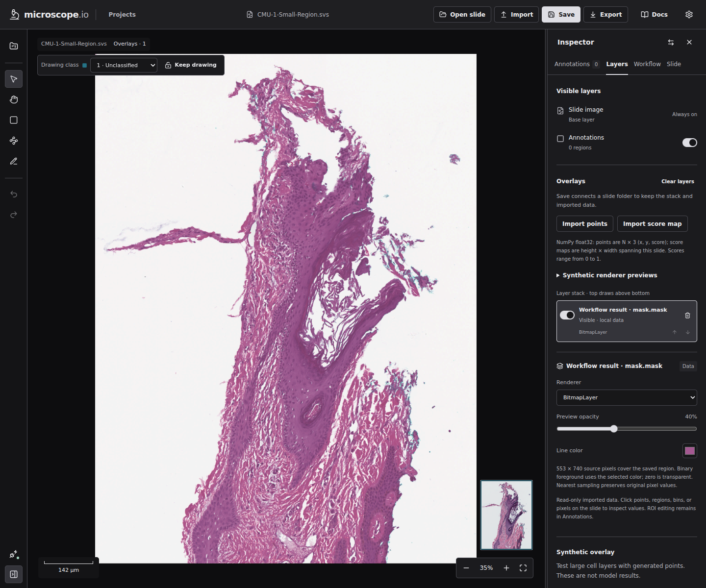Viewport: 706px width, 588px height.
Task: Select the freehand pen tool
Action: pos(14,161)
